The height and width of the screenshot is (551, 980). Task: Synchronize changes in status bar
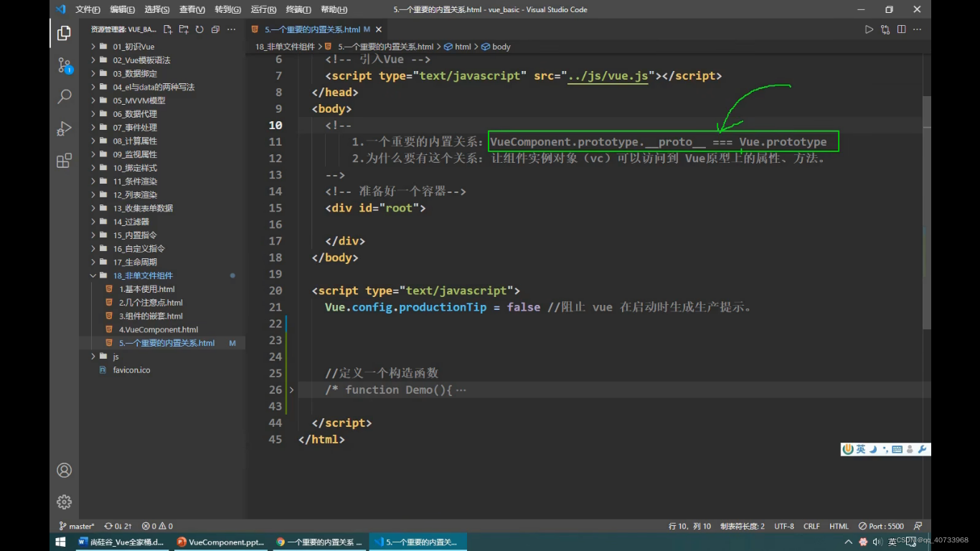(118, 526)
